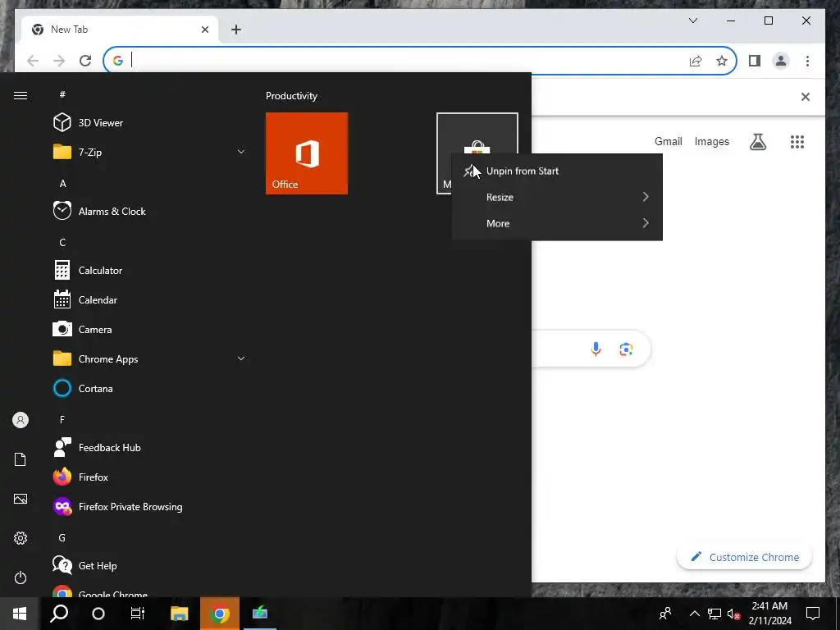Screen dimensions: 840x630
Task: Open the Action Center notifications
Action: (x=813, y=614)
